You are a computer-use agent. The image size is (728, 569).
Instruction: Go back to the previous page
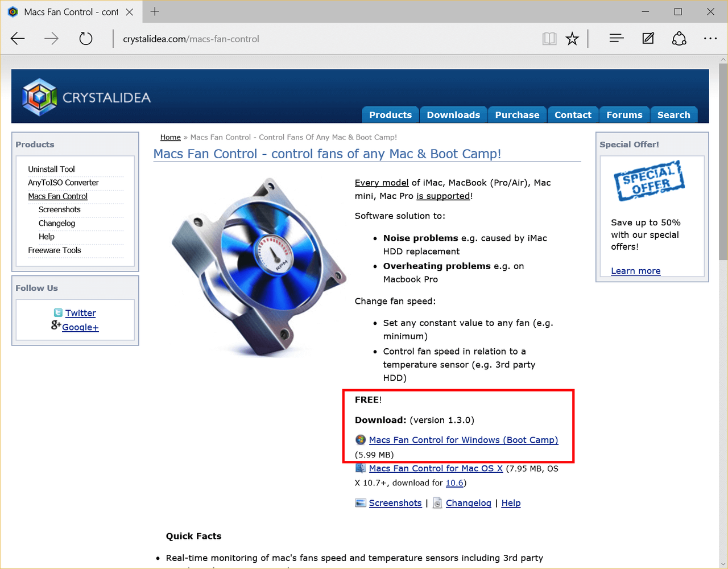[x=18, y=39]
